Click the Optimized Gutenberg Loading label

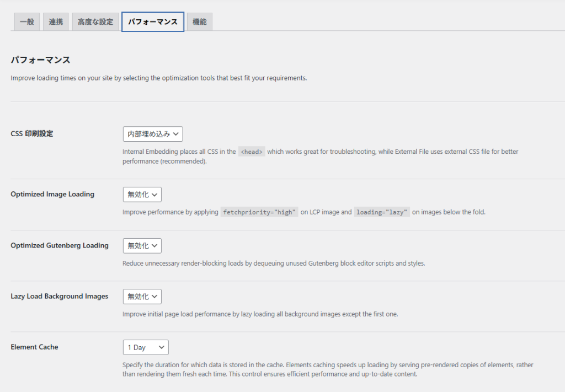[x=60, y=245]
